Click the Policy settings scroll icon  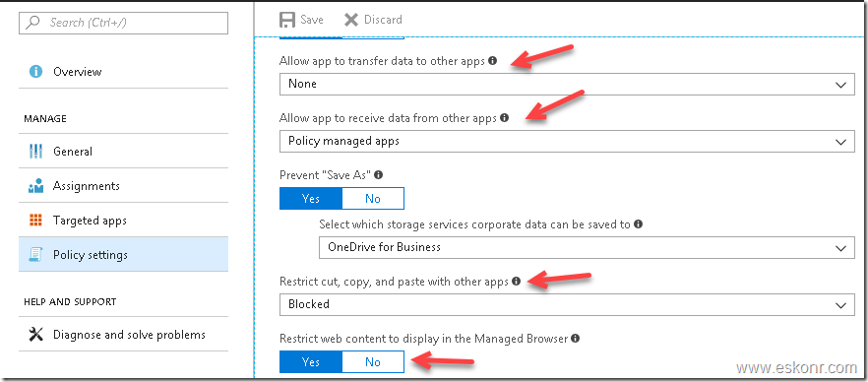[35, 255]
